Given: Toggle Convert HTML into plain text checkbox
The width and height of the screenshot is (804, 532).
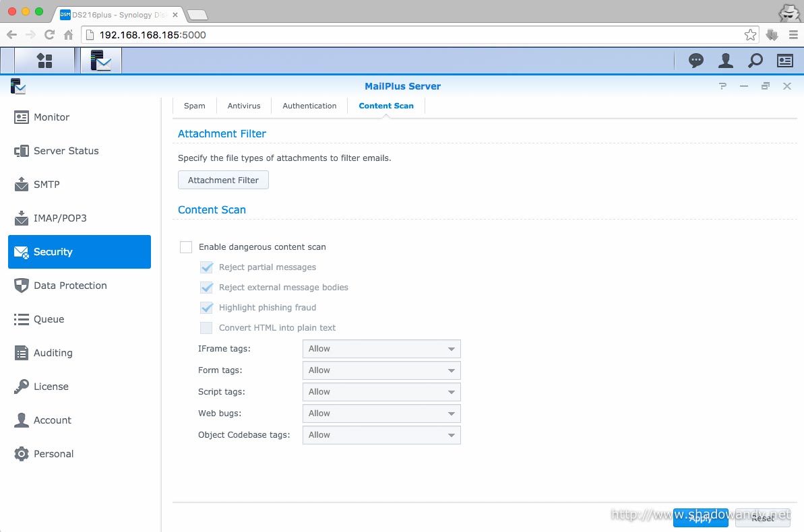Looking at the screenshot, I should tap(207, 328).
